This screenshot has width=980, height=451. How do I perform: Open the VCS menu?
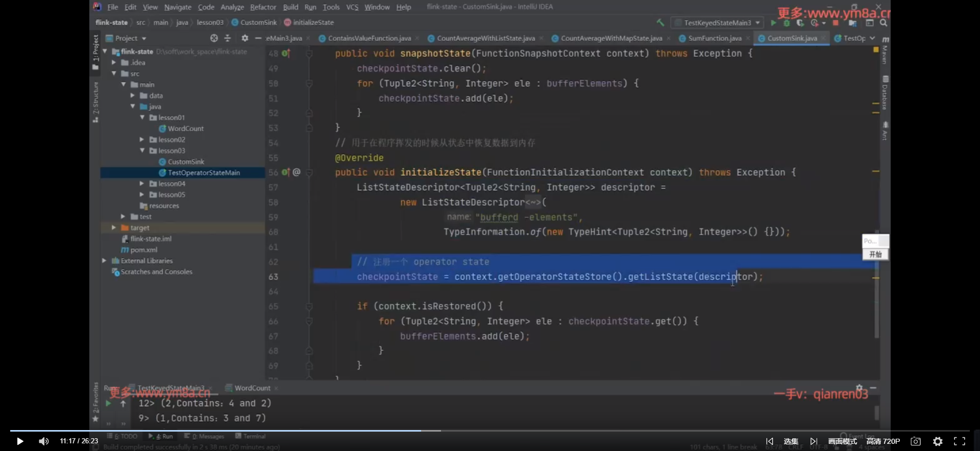[x=352, y=7]
